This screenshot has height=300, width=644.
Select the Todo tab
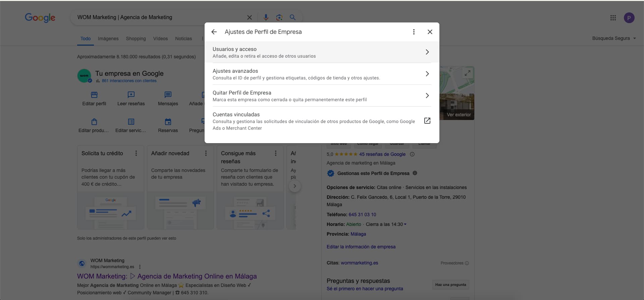[x=86, y=39]
